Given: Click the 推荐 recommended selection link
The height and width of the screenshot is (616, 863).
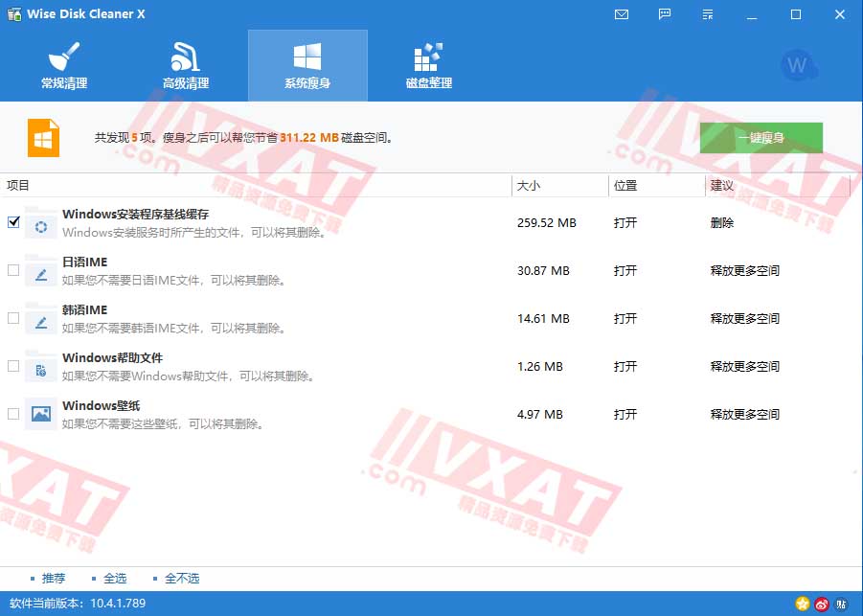Looking at the screenshot, I should click(54, 579).
